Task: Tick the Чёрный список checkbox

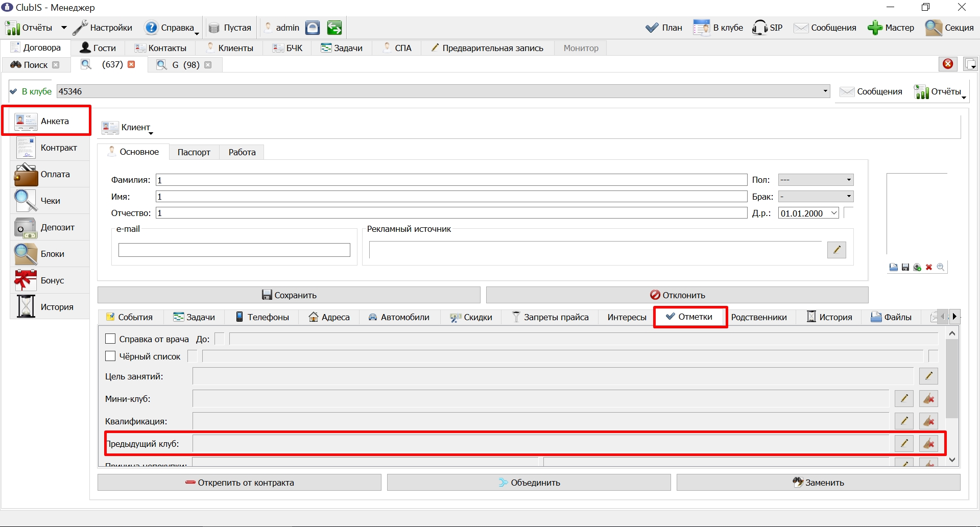Action: tap(110, 356)
